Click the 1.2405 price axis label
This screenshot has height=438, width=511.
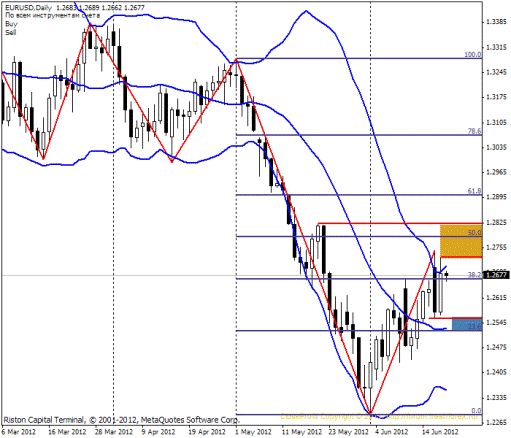click(x=496, y=372)
